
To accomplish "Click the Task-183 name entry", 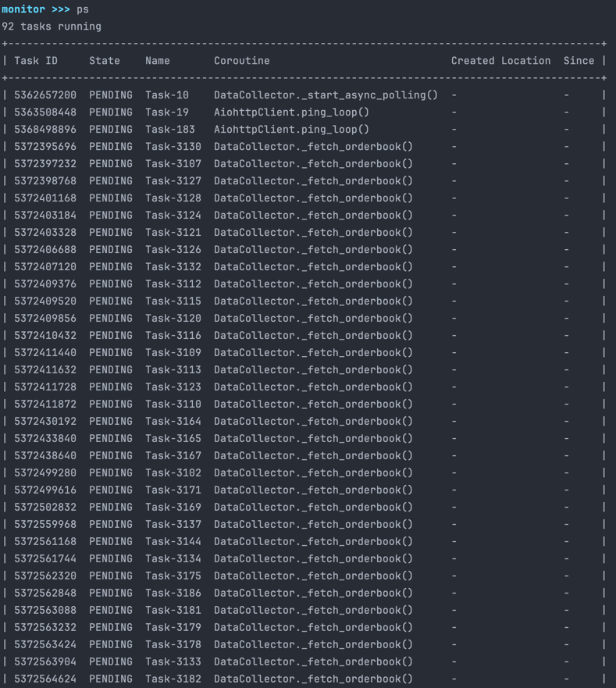I will pos(170,130).
